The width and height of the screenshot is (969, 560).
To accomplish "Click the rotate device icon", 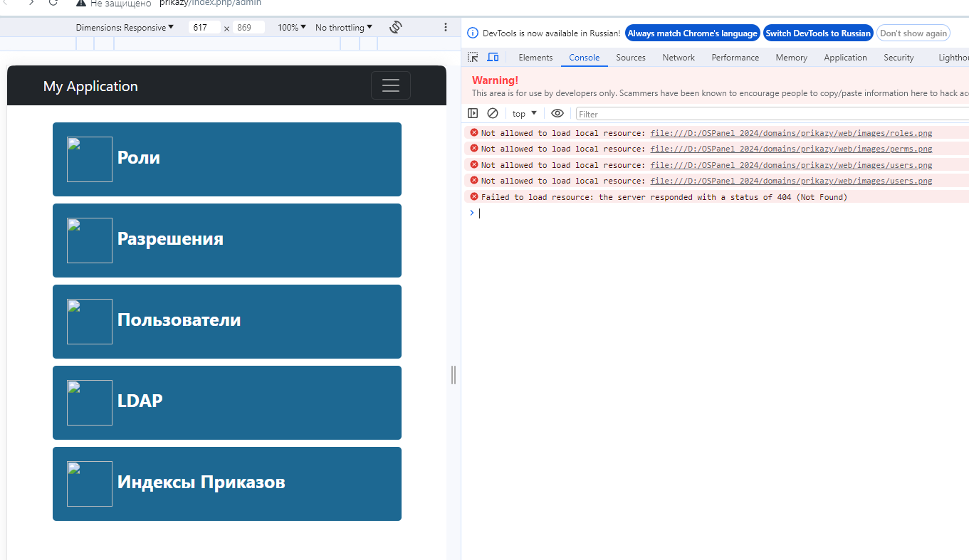I will (396, 27).
